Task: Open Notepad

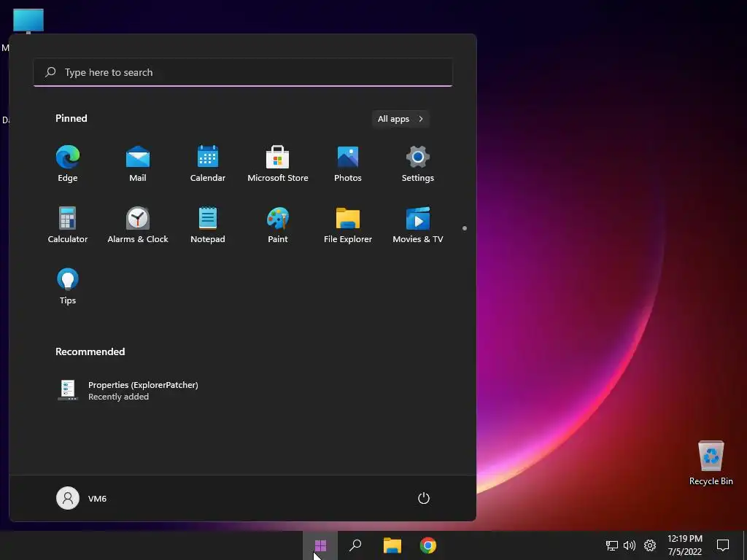Action: (x=208, y=225)
